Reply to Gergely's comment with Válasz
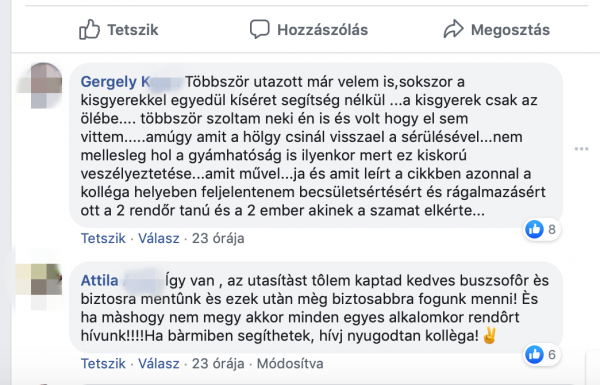This screenshot has height=385, width=600. click(158, 238)
